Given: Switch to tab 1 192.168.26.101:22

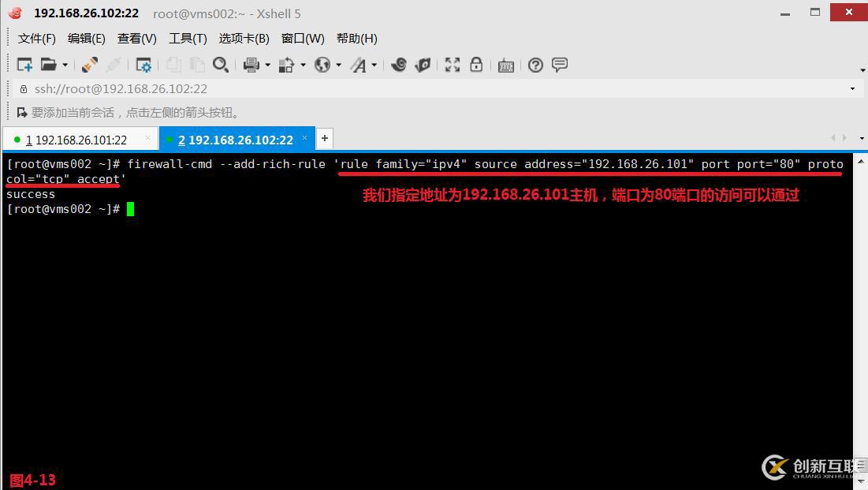Looking at the screenshot, I should click(x=79, y=139).
